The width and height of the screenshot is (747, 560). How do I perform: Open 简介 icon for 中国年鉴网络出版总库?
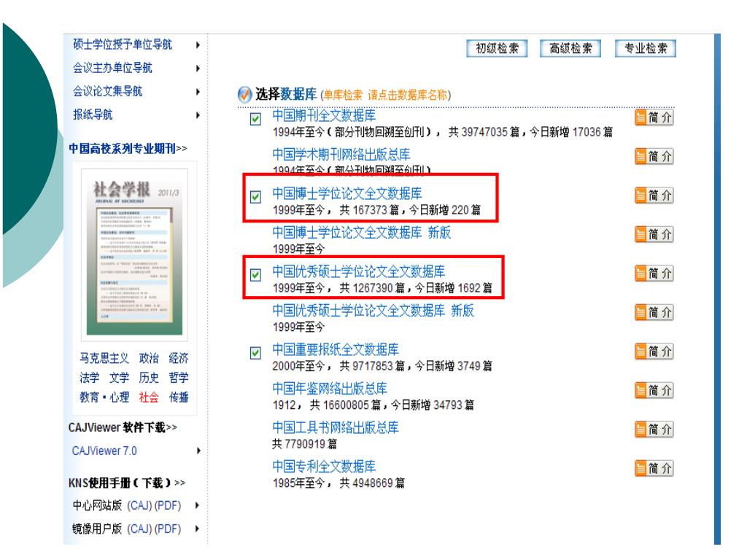[654, 391]
